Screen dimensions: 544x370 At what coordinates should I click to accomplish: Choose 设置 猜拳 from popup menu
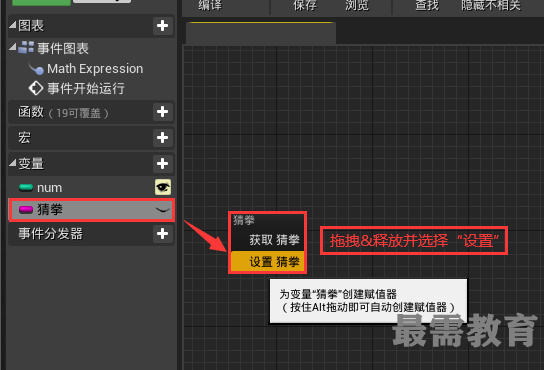coord(267,261)
